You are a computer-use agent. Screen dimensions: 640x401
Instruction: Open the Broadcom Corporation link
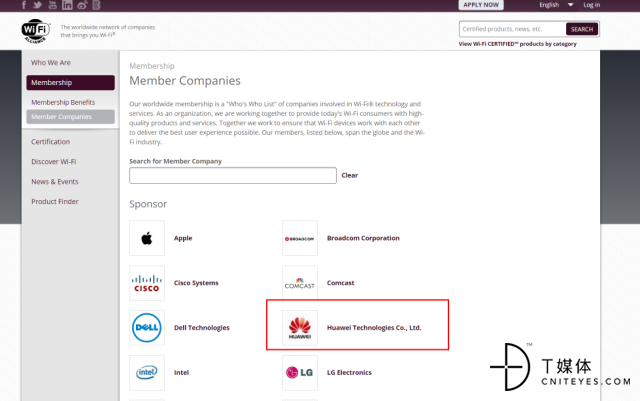363,238
